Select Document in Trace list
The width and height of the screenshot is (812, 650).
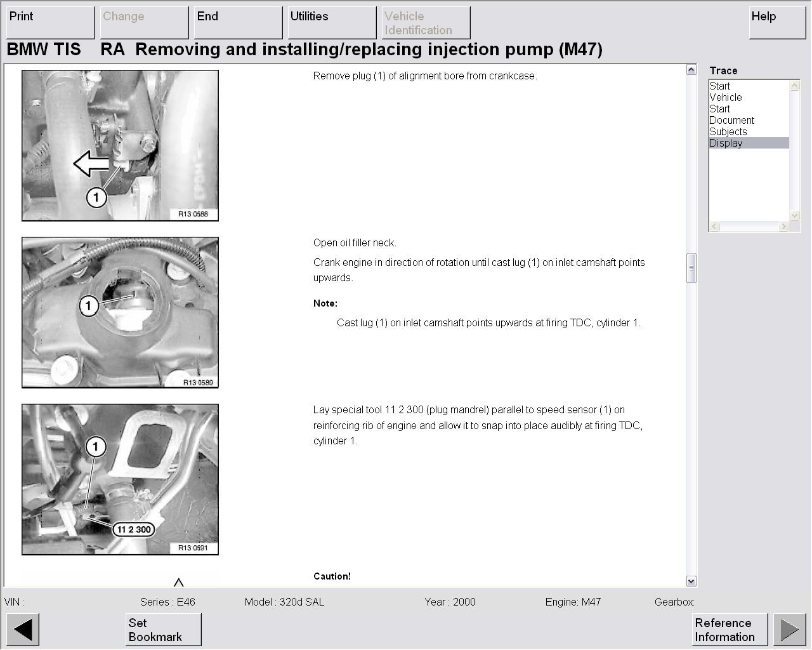point(749,120)
